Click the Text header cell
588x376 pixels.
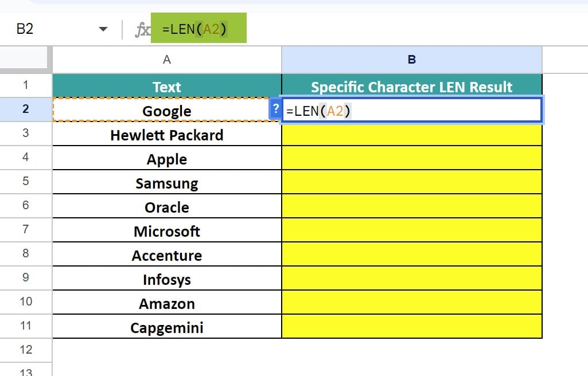[167, 87]
